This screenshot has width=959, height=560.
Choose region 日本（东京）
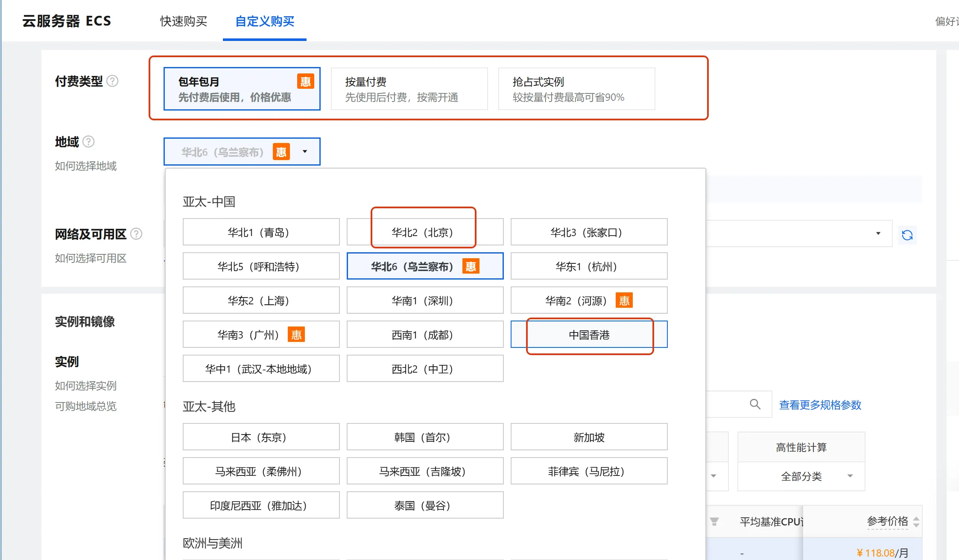tap(261, 437)
